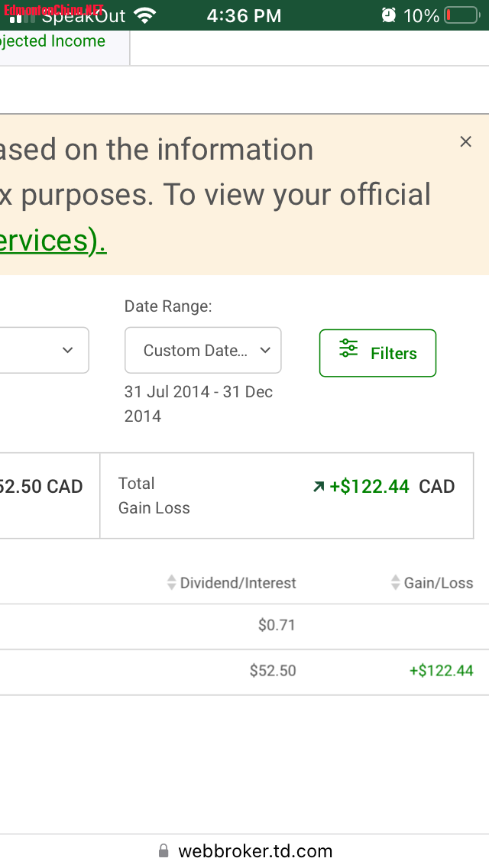Tap the 4:36 PM clock
Viewport: 489px width, 868px height.
point(244,15)
